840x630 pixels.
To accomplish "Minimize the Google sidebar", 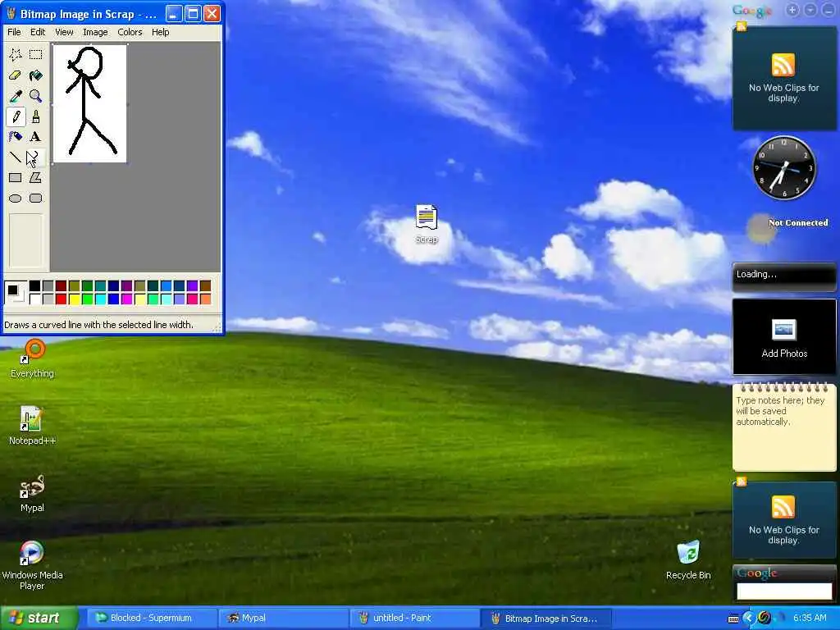I will [x=828, y=10].
